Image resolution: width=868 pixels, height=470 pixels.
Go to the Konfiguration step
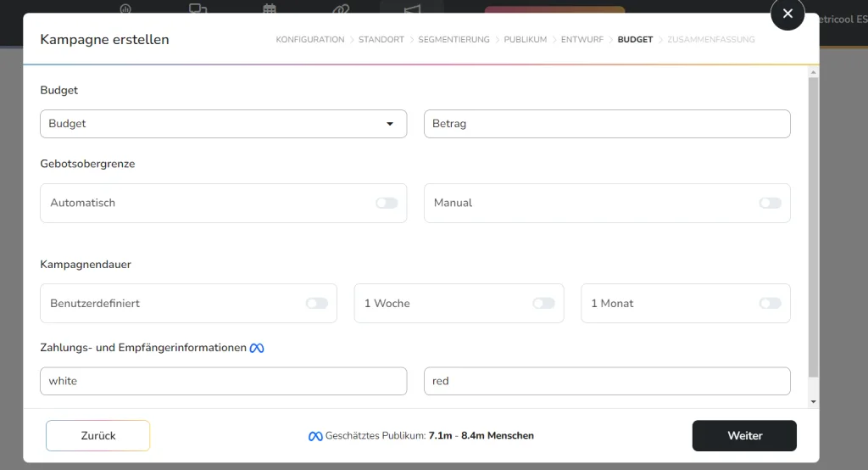tap(309, 40)
